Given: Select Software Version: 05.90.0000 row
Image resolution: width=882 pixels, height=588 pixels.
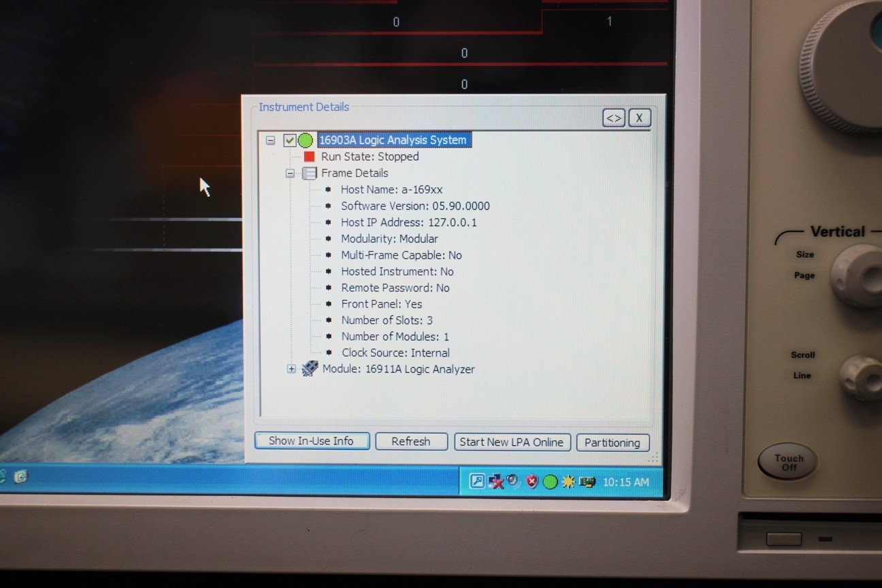Looking at the screenshot, I should [x=415, y=206].
